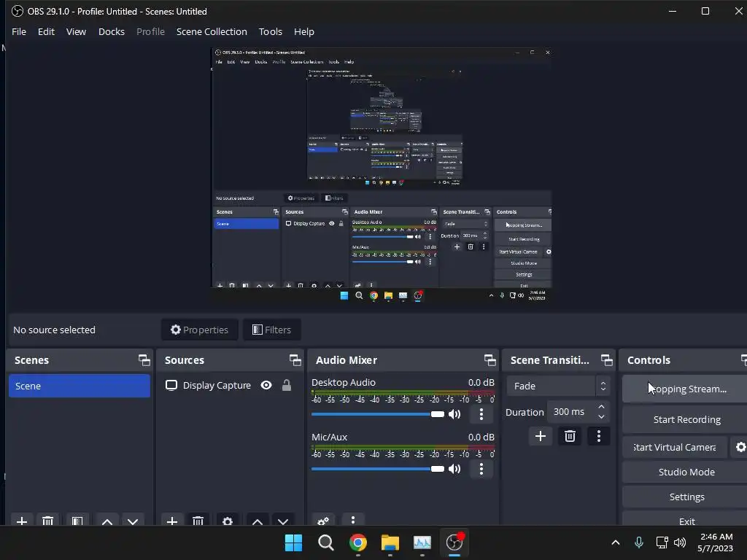The height and width of the screenshot is (560, 747).
Task: Click the Properties button for the source
Action: 200,330
